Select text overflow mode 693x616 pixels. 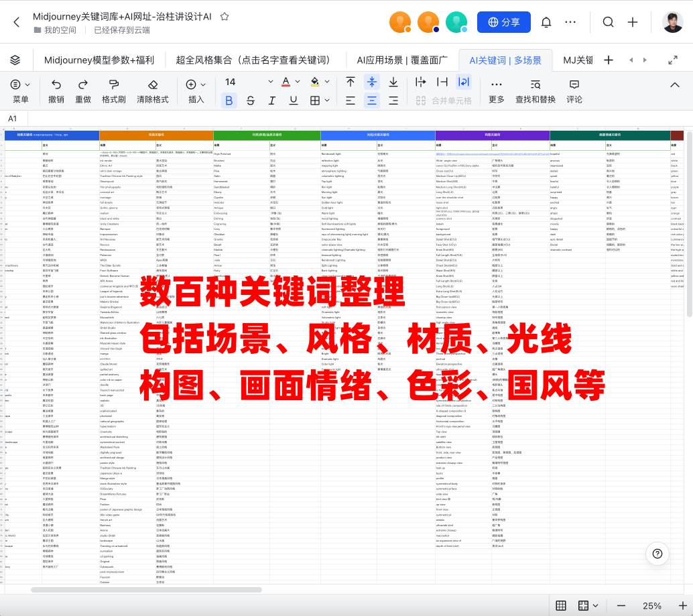pos(420,82)
